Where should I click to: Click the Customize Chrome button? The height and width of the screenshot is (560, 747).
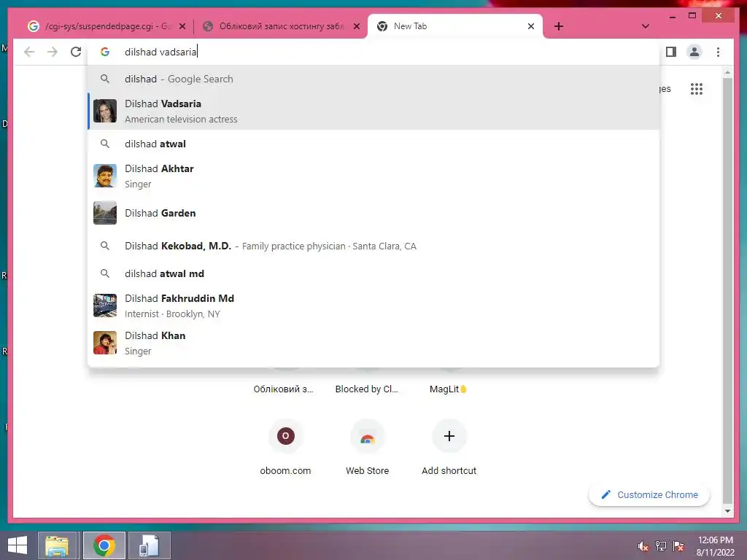pos(649,495)
